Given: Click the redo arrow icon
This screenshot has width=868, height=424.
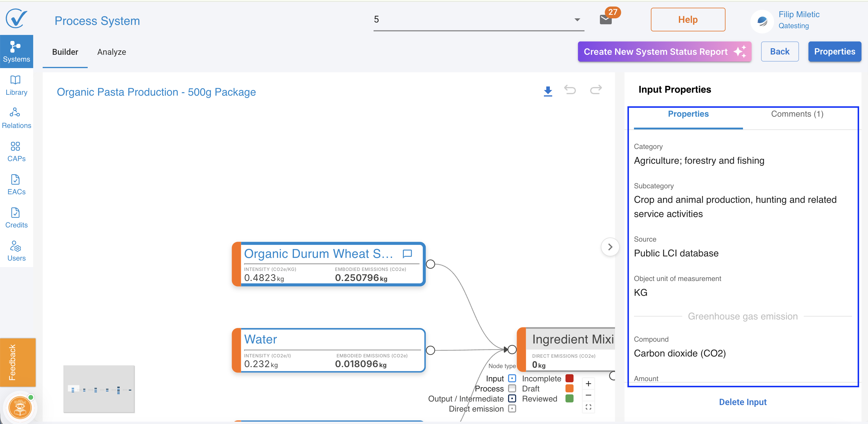Looking at the screenshot, I should [595, 90].
